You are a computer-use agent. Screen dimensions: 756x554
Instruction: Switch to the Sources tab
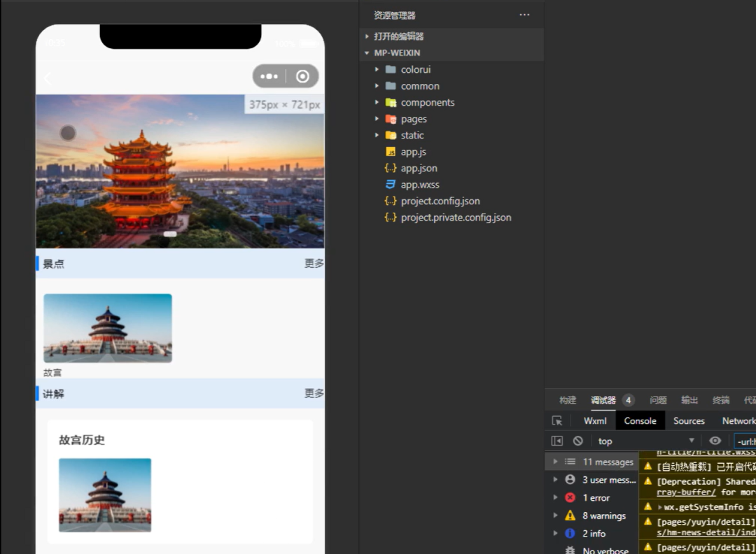point(689,420)
